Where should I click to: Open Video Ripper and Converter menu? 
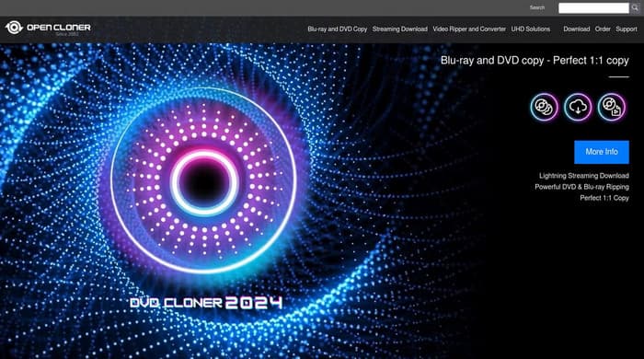point(469,29)
